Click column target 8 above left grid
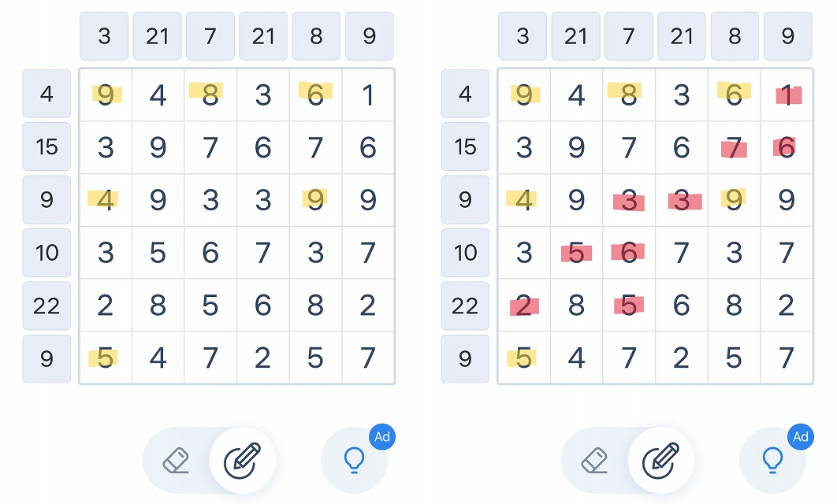 tap(316, 36)
